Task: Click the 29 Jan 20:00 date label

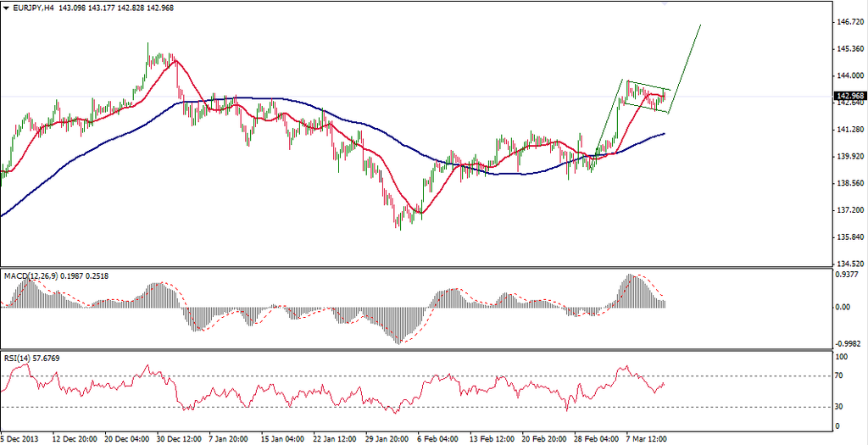Action: (384, 439)
